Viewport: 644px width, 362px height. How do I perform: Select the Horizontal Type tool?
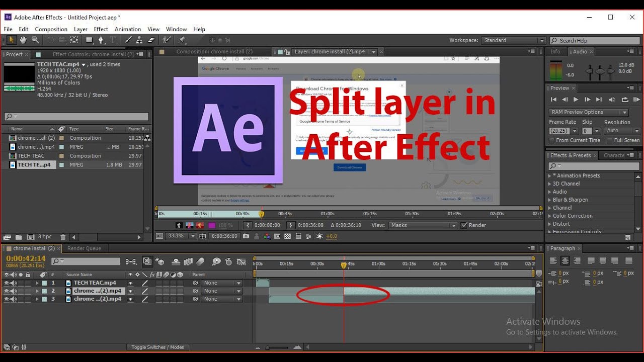tap(113, 40)
